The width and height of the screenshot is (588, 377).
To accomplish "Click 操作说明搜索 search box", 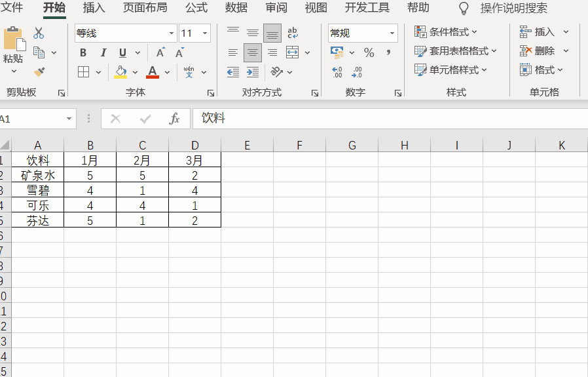I will point(514,8).
